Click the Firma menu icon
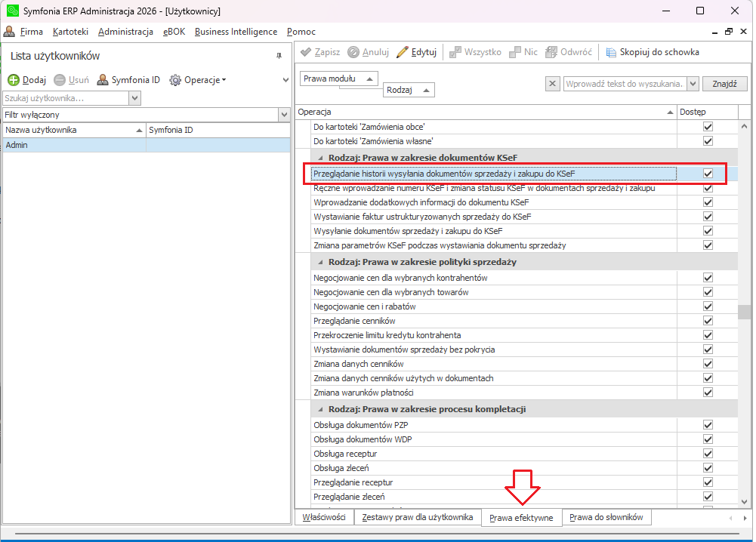Image resolution: width=756 pixels, height=542 pixels. [9, 32]
